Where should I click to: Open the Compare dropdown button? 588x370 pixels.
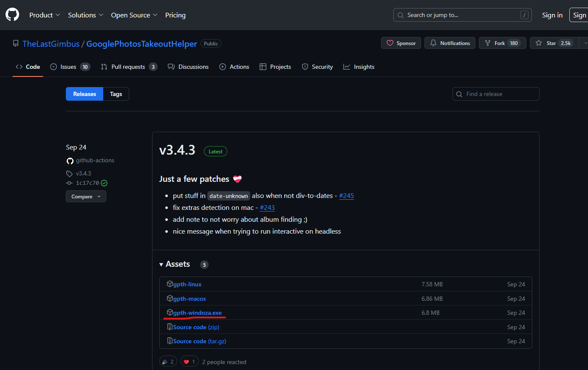coord(86,197)
